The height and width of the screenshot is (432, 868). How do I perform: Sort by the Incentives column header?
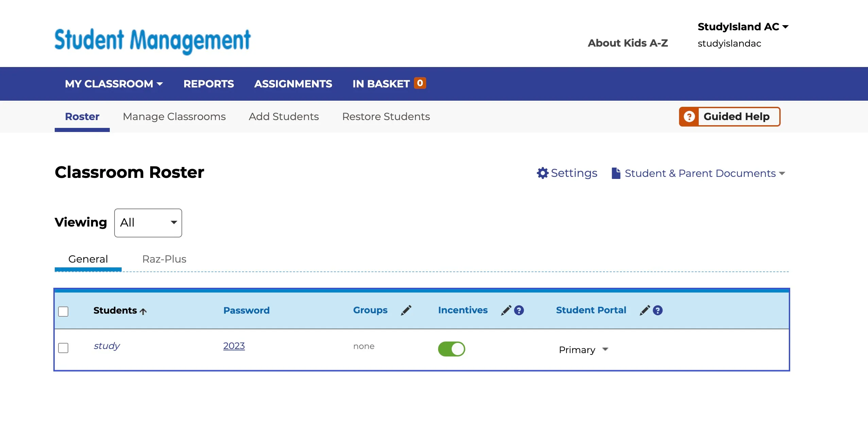point(463,310)
